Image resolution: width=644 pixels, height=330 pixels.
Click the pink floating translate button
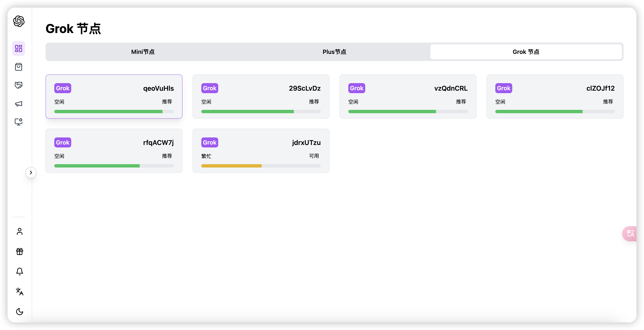(630, 234)
